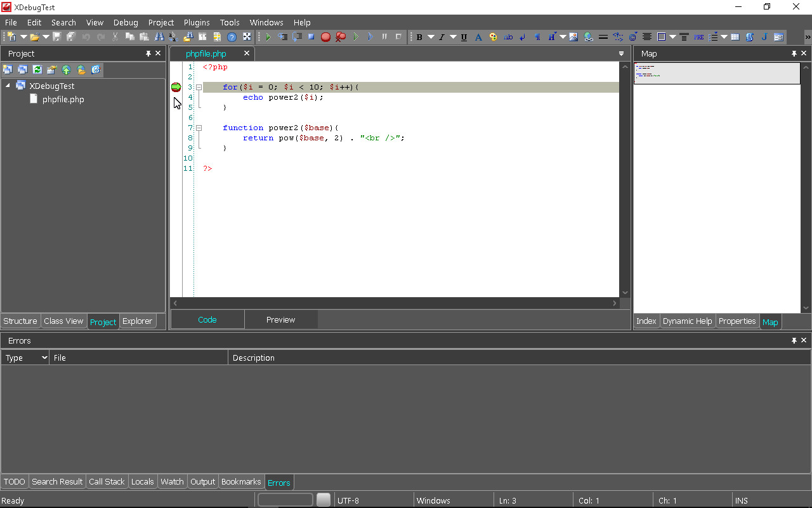Open the Heading dropdown arrow

coord(563,37)
